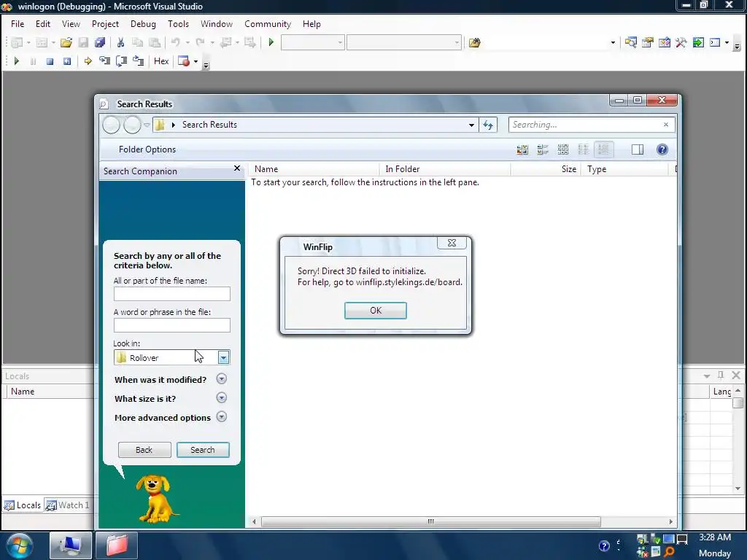Click Continue in the debug toolbar
747x560 pixels.
click(17, 61)
